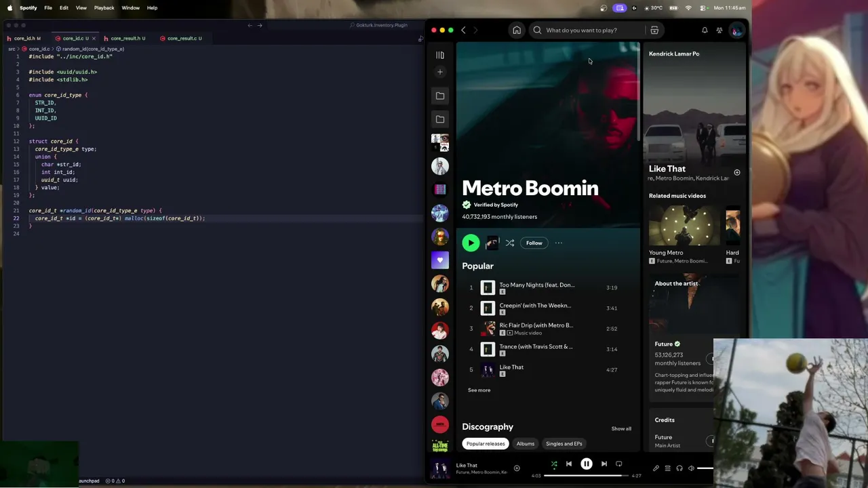Open the Apple menu

pyautogui.click(x=9, y=8)
